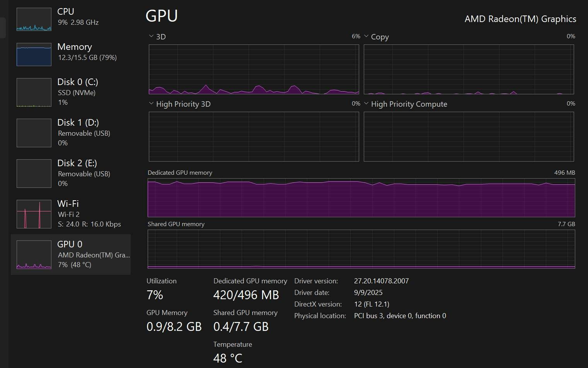
Task: Click the Dedicated GPU memory usage graph
Action: click(x=361, y=198)
